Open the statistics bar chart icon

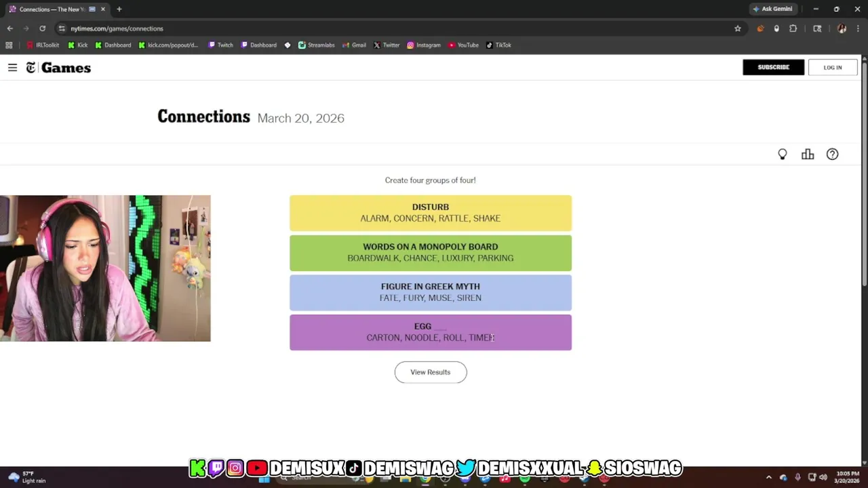[808, 155]
